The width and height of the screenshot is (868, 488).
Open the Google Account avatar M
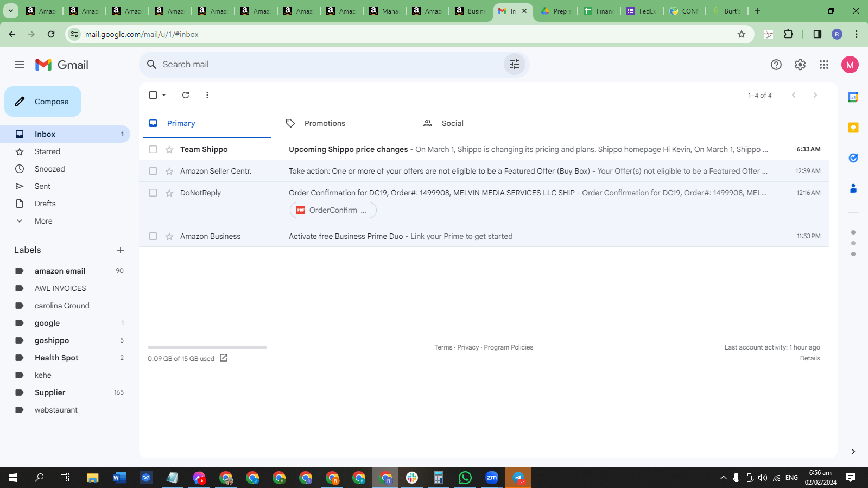pyautogui.click(x=850, y=65)
